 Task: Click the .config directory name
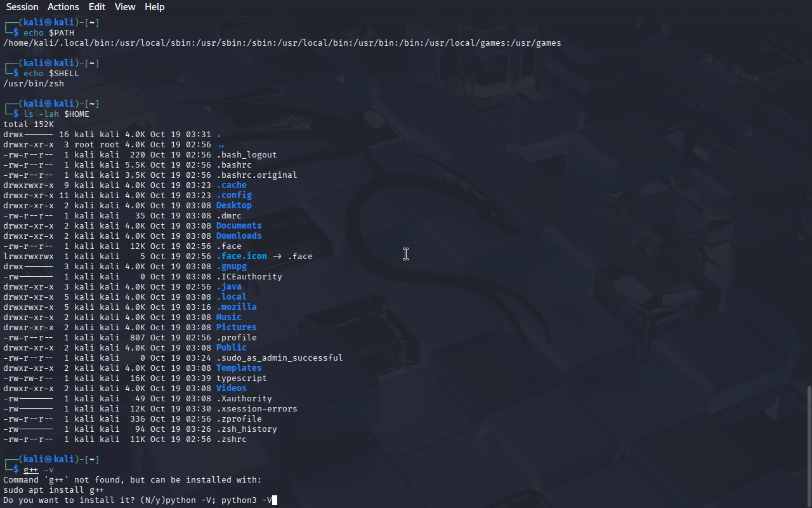click(x=233, y=195)
